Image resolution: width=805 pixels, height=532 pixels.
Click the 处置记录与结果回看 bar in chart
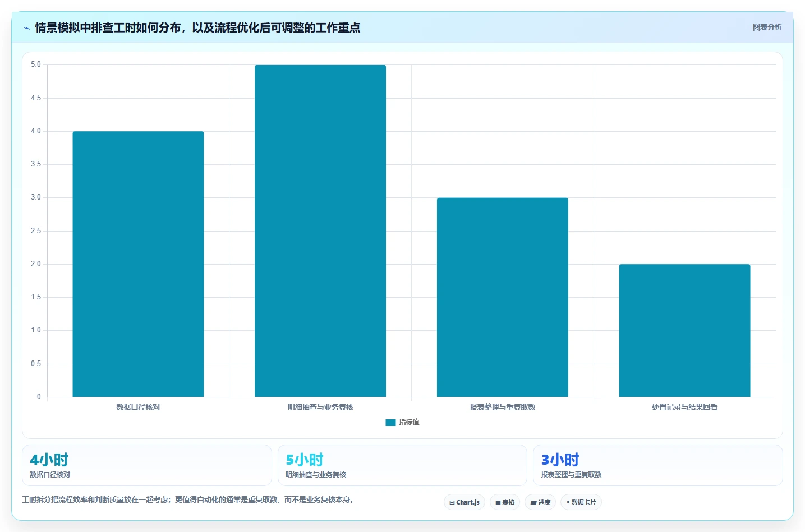pyautogui.click(x=684, y=330)
